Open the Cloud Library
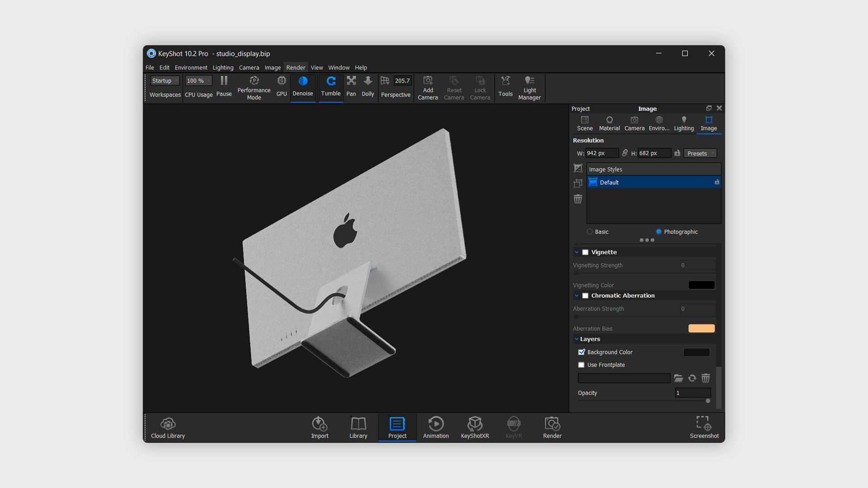The width and height of the screenshot is (868, 488). click(x=168, y=427)
